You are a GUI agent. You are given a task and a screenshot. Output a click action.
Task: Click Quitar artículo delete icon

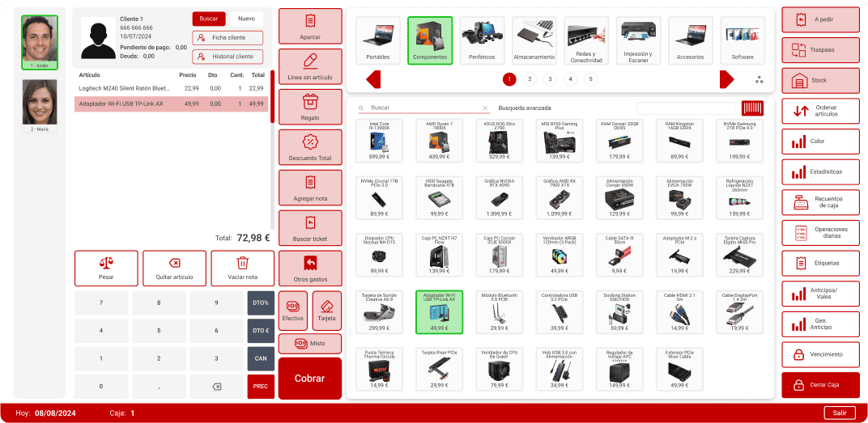pyautogui.click(x=174, y=269)
